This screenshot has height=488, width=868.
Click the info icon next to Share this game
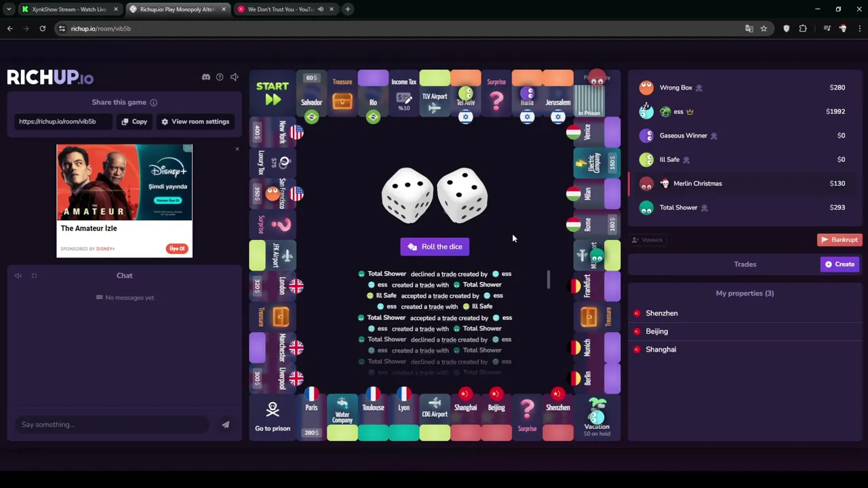(x=153, y=102)
